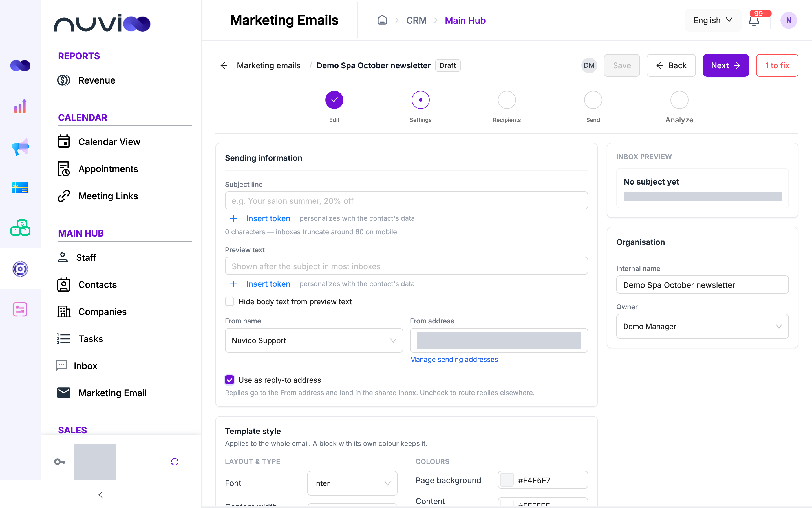Click the Inbox chat bubble icon

coord(61,365)
